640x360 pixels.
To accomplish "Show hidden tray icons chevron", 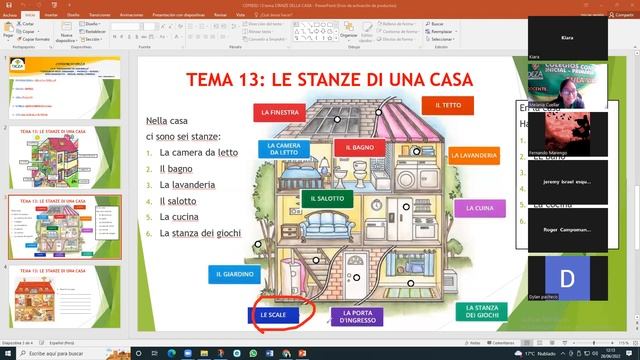I will tap(563, 353).
